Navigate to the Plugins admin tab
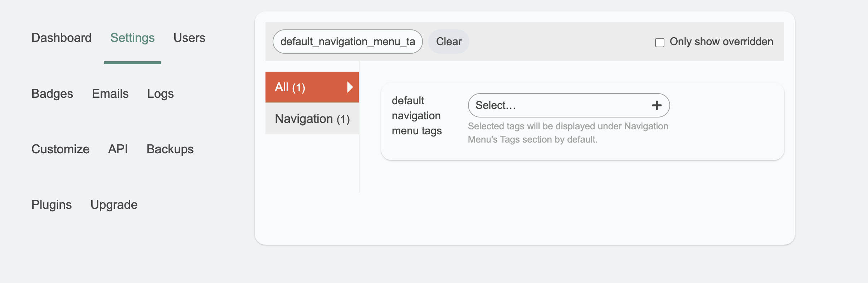 (x=52, y=205)
